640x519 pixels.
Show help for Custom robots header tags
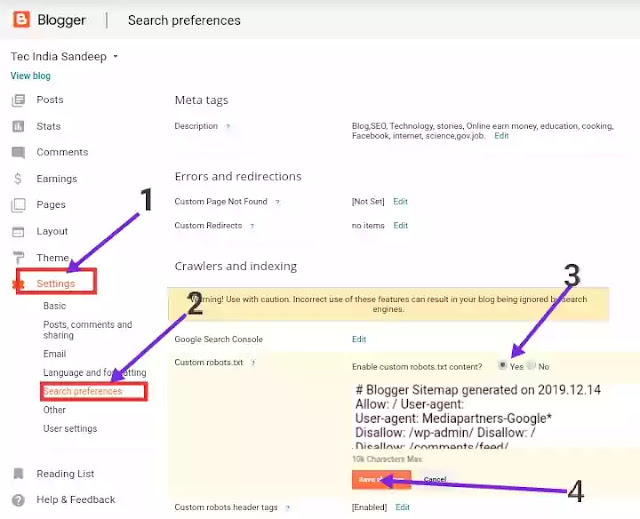(288, 508)
